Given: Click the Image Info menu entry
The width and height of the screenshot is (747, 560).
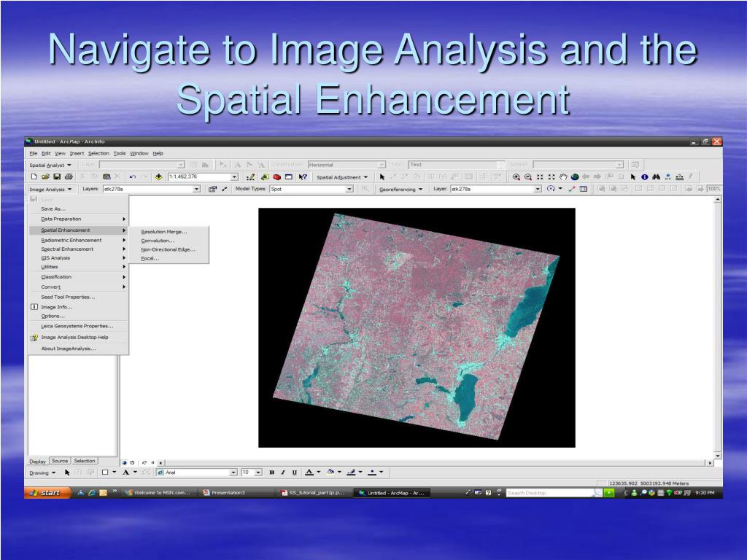Looking at the screenshot, I should point(78,307).
